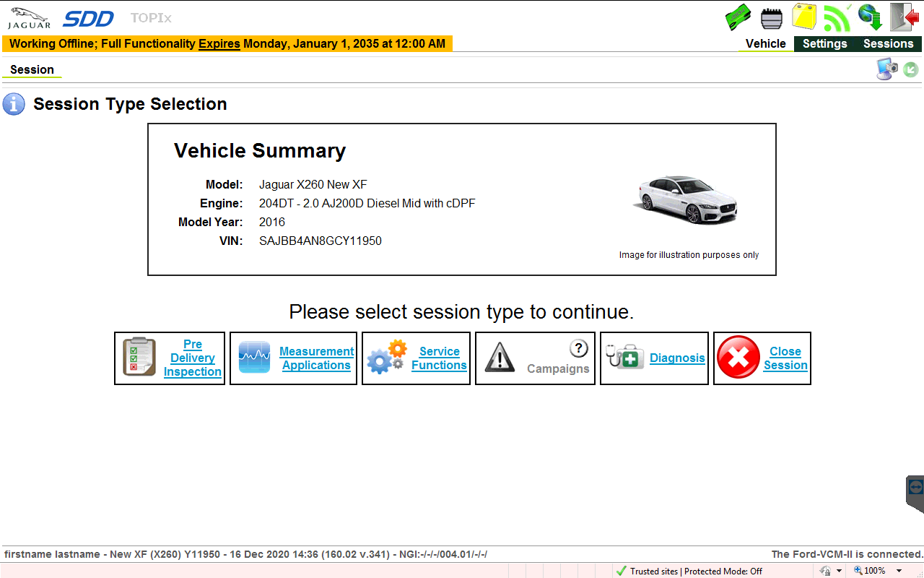
Task: Click the Close Session link
Action: point(785,358)
